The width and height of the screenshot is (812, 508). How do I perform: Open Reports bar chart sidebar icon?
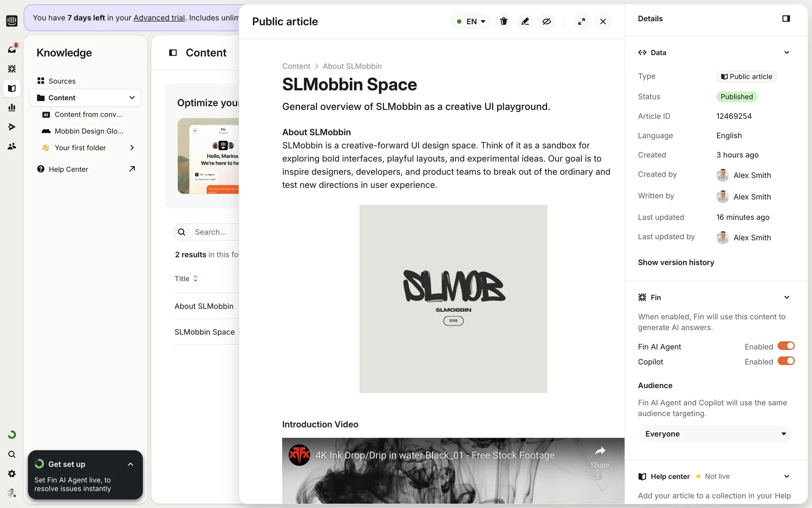[12, 108]
